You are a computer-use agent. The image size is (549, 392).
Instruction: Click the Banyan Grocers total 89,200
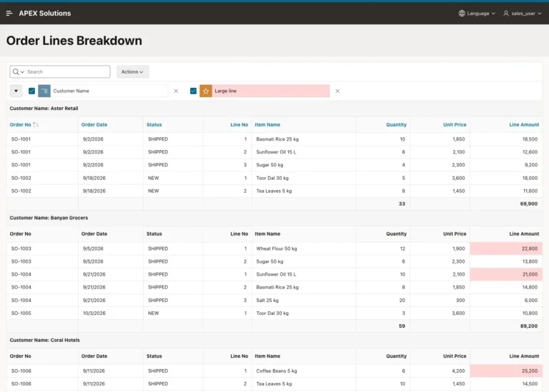(529, 326)
